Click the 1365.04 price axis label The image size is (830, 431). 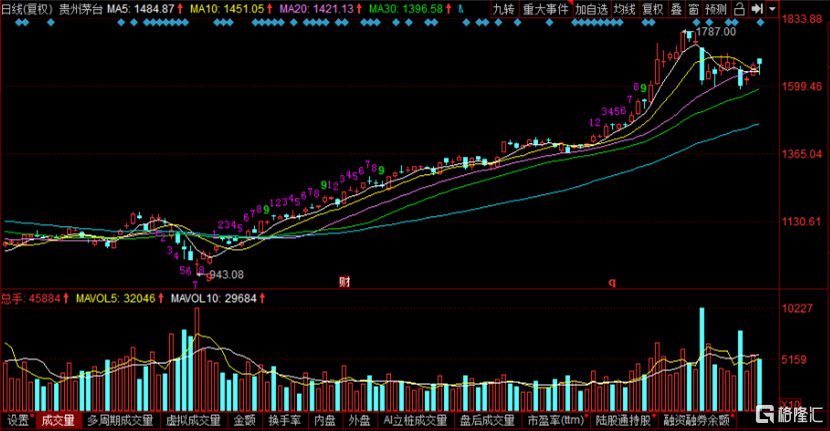(802, 154)
